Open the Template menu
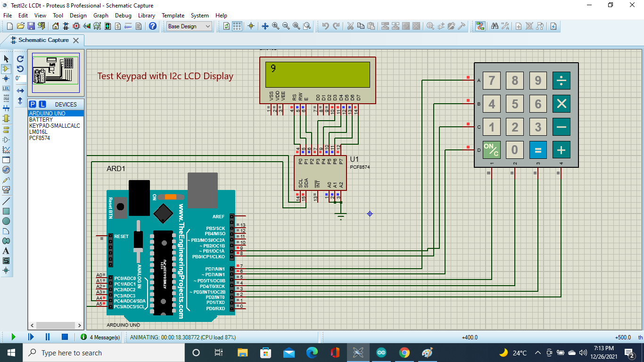Viewport: 644px width, 362px height. (x=173, y=16)
